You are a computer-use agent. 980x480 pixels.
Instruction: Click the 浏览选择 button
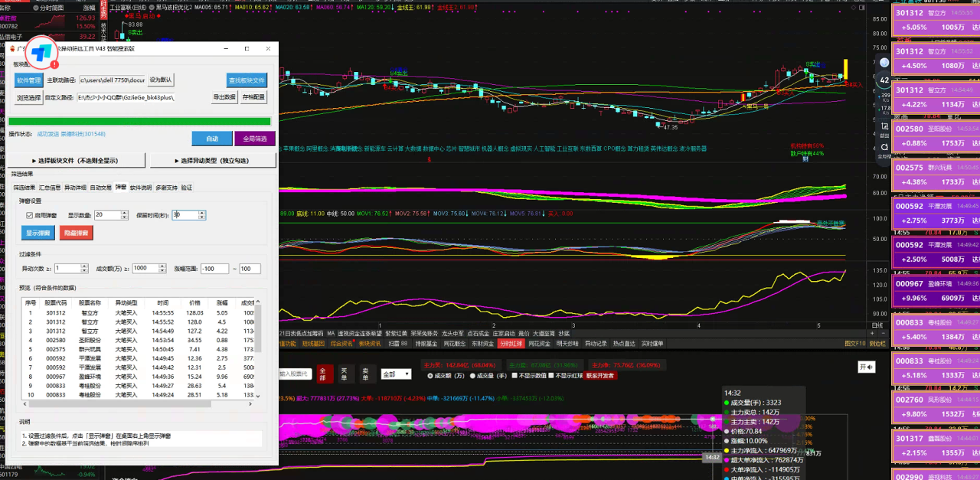coord(29,97)
